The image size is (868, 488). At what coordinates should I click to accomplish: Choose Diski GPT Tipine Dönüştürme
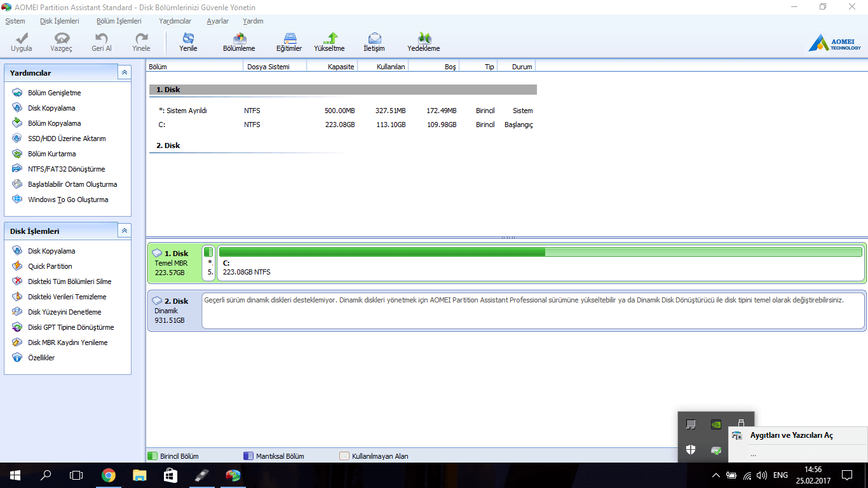pos(71,327)
